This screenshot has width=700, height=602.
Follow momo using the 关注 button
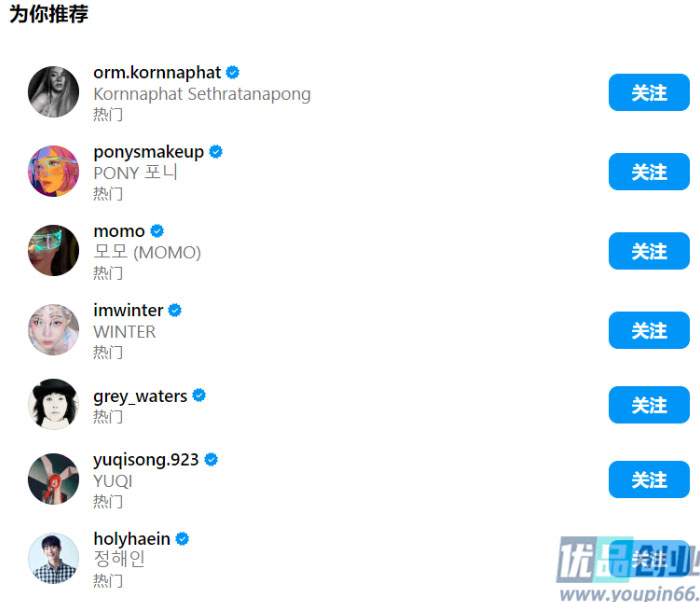click(649, 251)
